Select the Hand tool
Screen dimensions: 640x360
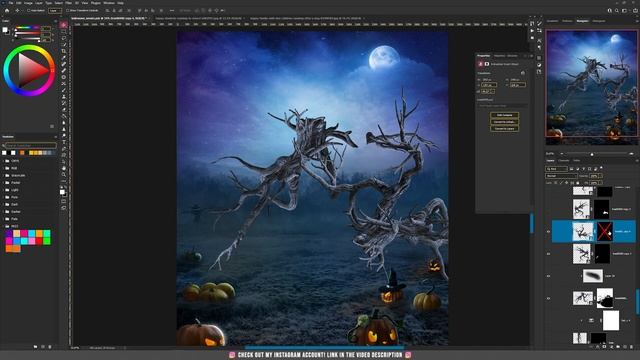click(x=64, y=168)
